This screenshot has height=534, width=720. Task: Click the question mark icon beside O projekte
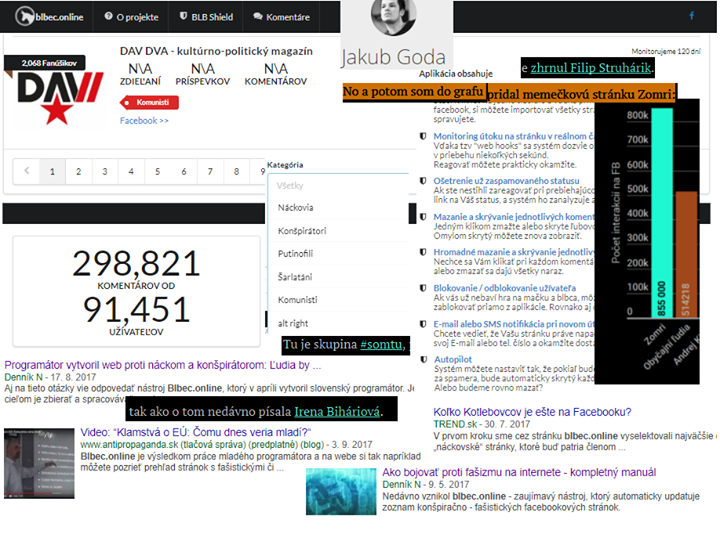pyautogui.click(x=108, y=16)
